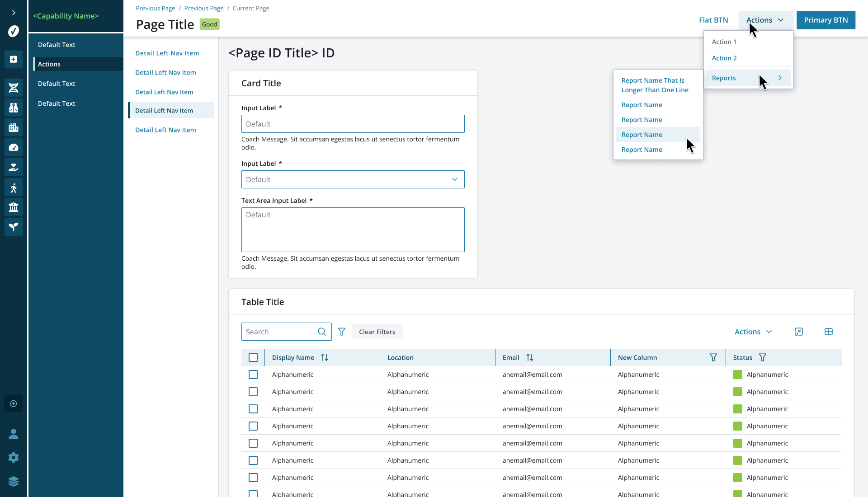Expand the Reports submenu arrow
This screenshot has height=497, width=868.
coord(780,78)
